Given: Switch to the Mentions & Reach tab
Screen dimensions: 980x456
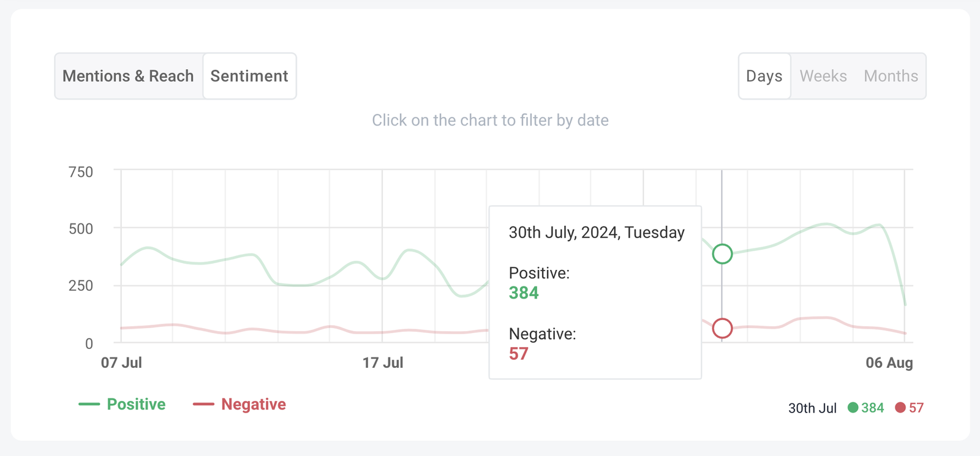Looking at the screenshot, I should pos(128,76).
